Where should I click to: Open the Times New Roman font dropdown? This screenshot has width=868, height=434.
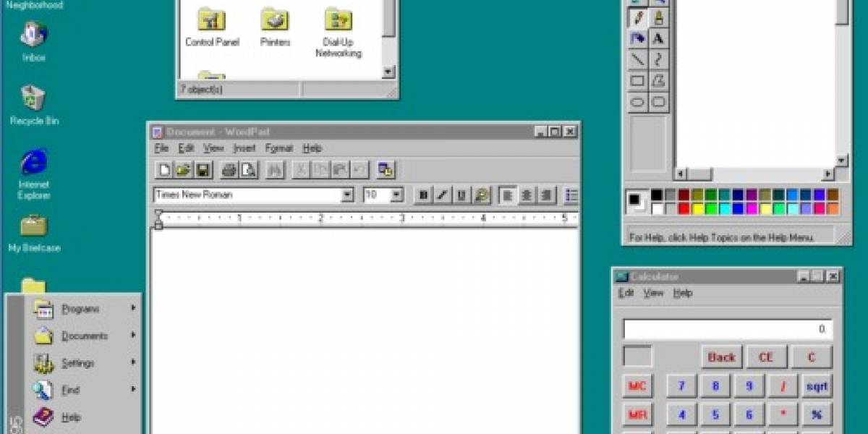[x=348, y=195]
